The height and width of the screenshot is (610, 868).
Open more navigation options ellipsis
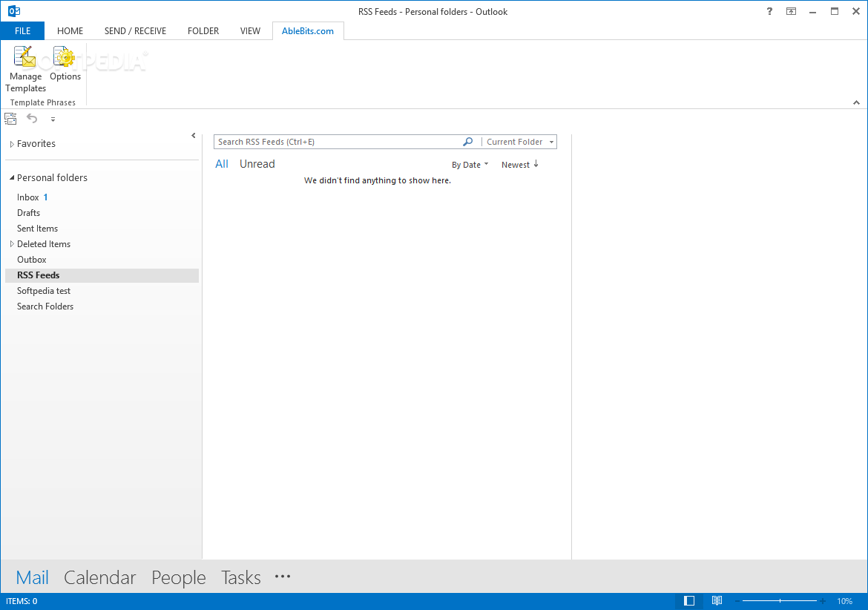283,576
